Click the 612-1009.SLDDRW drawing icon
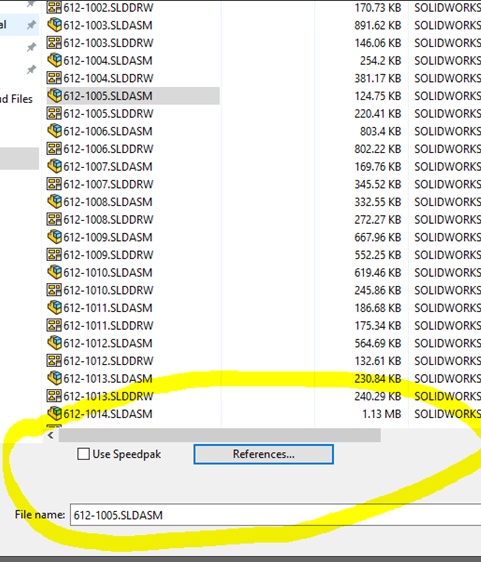481x562 pixels. (54, 254)
